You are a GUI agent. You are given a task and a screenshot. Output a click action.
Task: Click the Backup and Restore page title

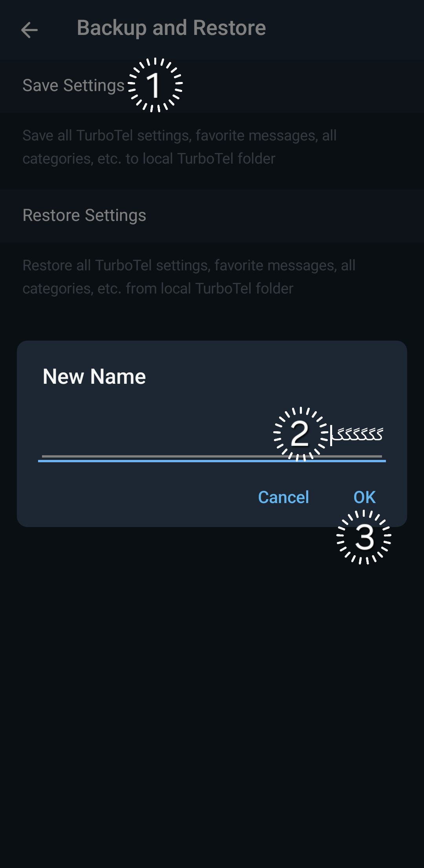coord(171,28)
